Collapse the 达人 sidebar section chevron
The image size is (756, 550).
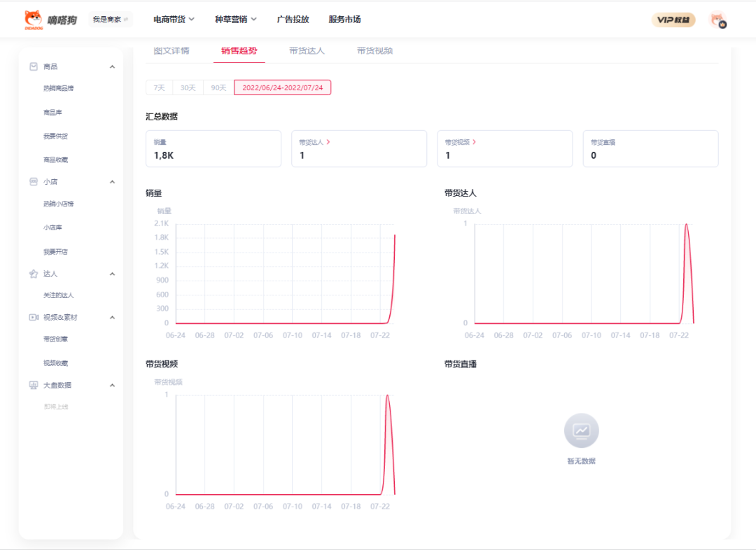(x=112, y=274)
